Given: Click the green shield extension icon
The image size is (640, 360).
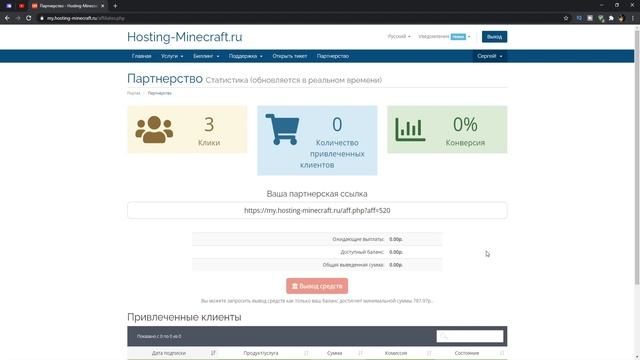Looking at the screenshot, I should [x=601, y=18].
